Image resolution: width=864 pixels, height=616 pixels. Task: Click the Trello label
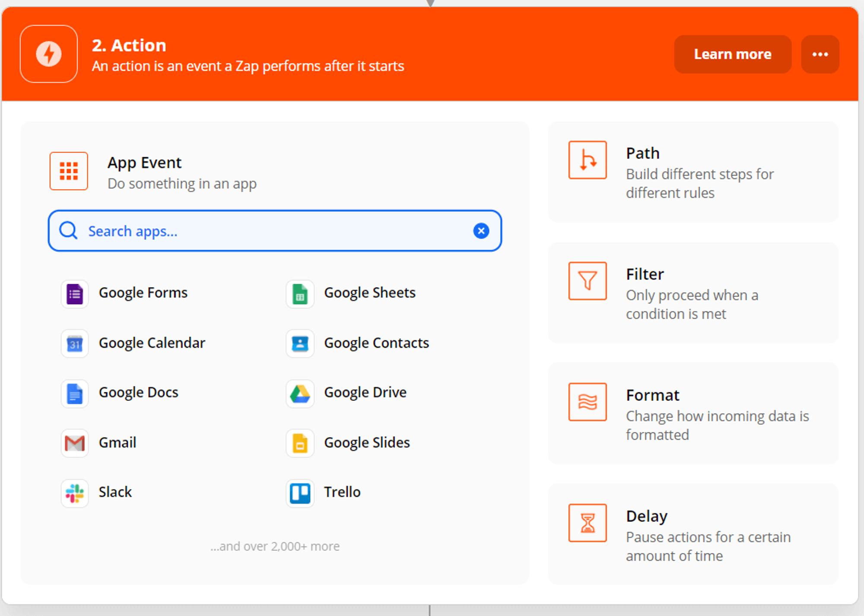[343, 492]
